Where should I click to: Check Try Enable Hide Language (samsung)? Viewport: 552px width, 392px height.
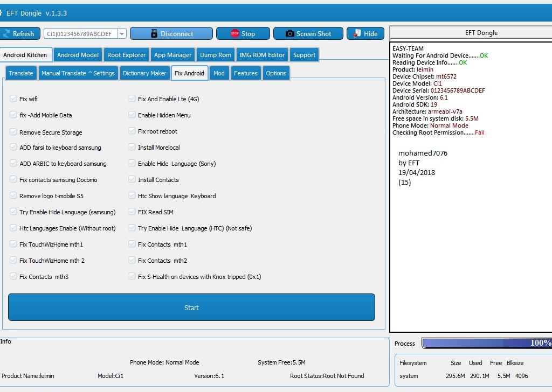(x=13, y=212)
